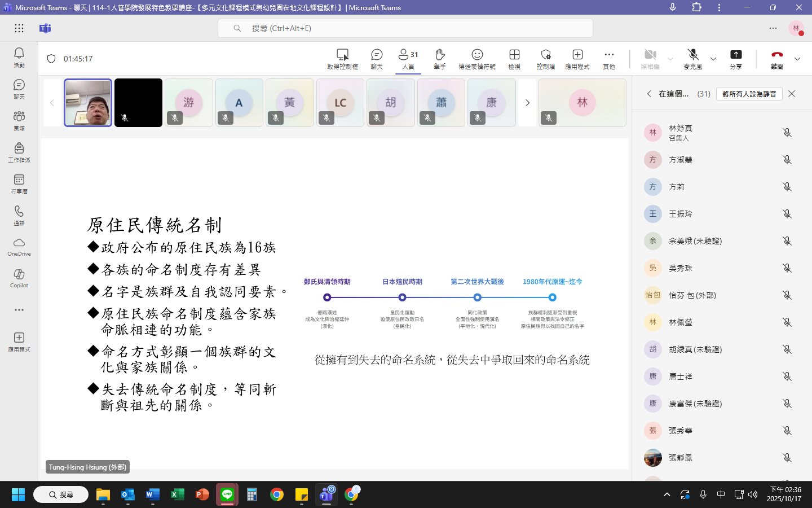This screenshot has width=812, height=508.
Task: Click the take control (取得控制權) icon
Action: click(342, 58)
